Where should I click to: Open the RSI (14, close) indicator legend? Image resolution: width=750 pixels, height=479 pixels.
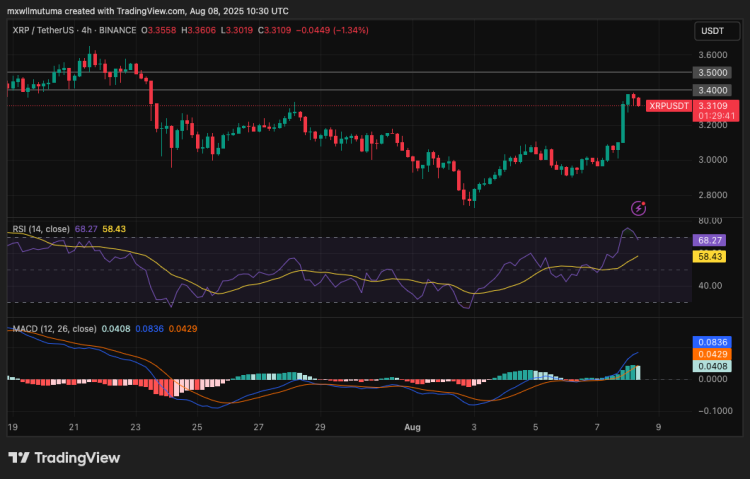(x=42, y=229)
